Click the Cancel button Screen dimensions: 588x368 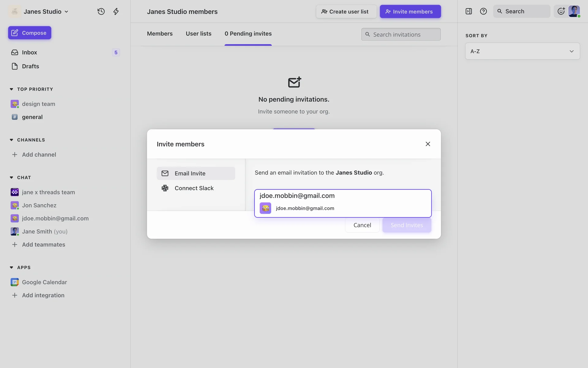click(x=362, y=225)
